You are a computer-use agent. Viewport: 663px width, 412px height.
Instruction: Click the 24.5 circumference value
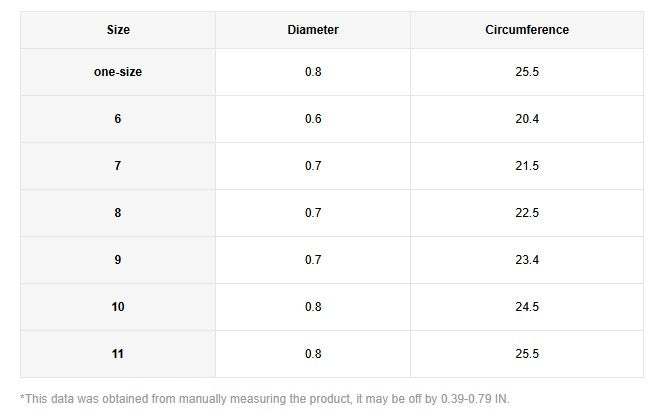[527, 307]
